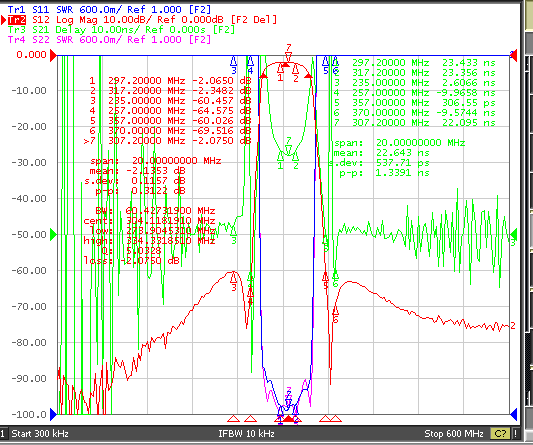
Task: Click the yellow C? calibration status indicator
Action: [x=500, y=434]
